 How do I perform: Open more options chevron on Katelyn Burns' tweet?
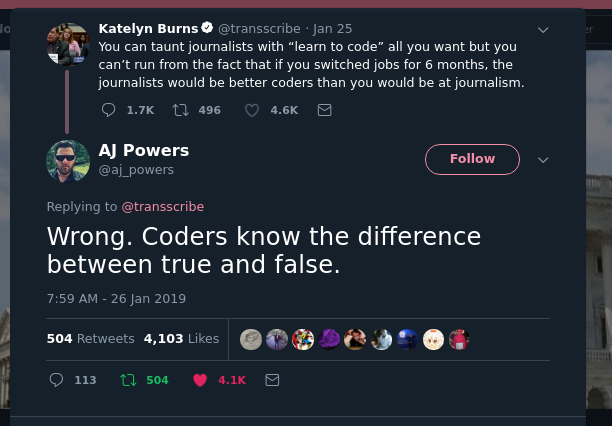point(543,30)
